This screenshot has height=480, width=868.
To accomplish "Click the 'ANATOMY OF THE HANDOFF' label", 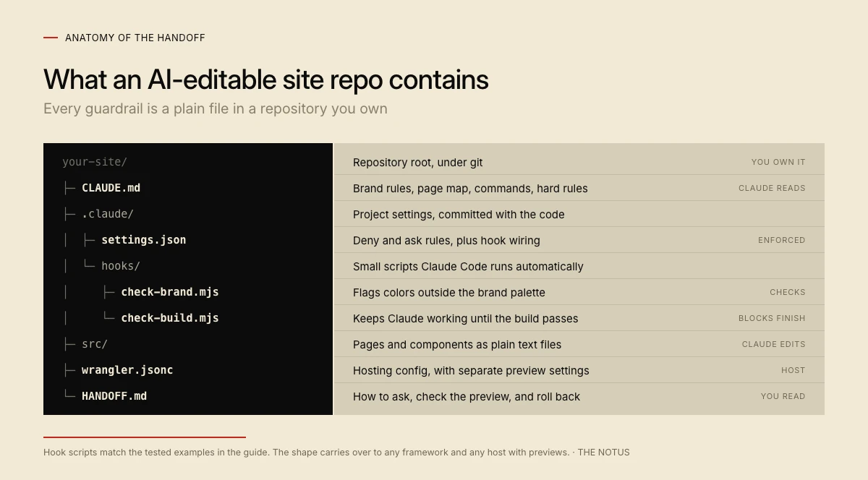I will pos(135,38).
